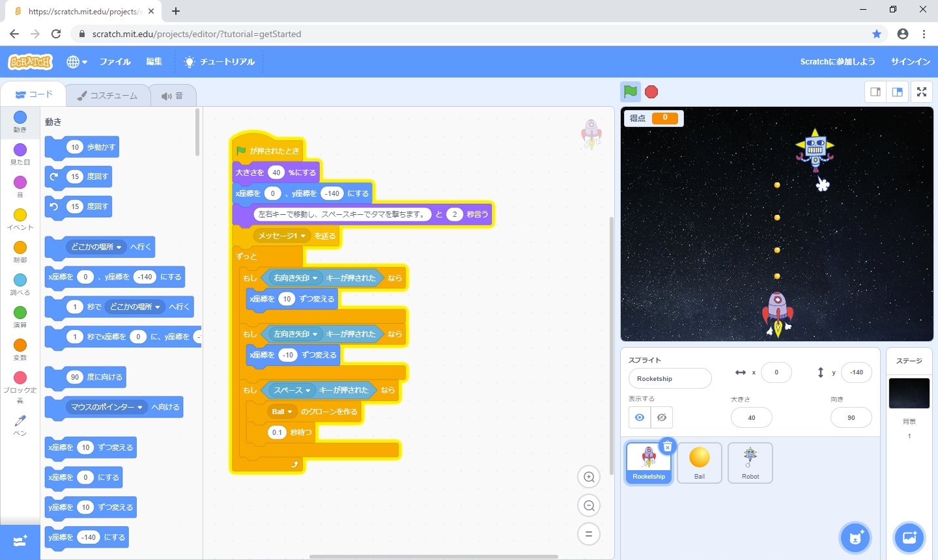Click the サインイン link
938x560 pixels.
910,62
